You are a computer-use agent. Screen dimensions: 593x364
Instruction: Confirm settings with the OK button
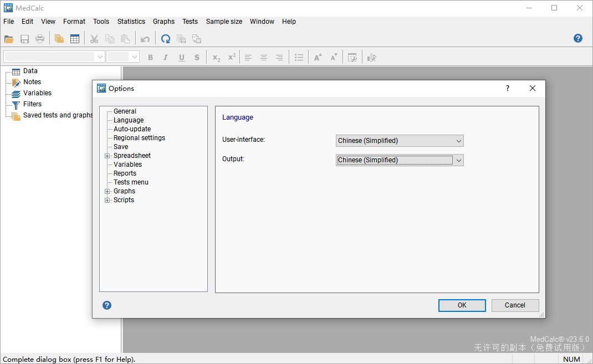pos(462,305)
